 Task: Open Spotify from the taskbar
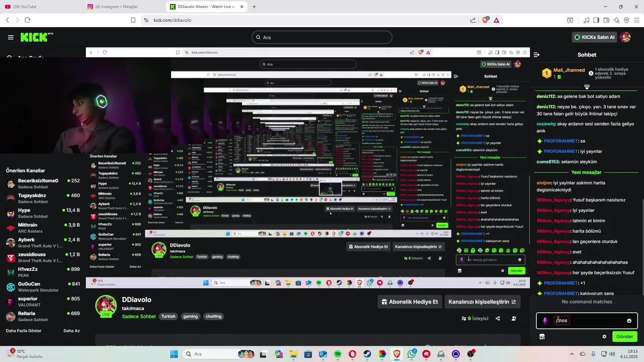[338, 354]
